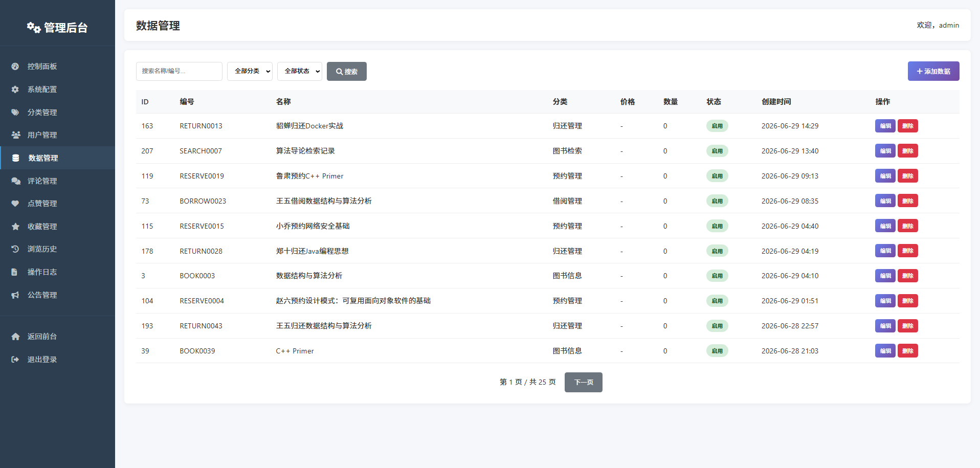Click timestamp 2026-06-28 22:57
The width and height of the screenshot is (980, 468).
pyautogui.click(x=790, y=326)
